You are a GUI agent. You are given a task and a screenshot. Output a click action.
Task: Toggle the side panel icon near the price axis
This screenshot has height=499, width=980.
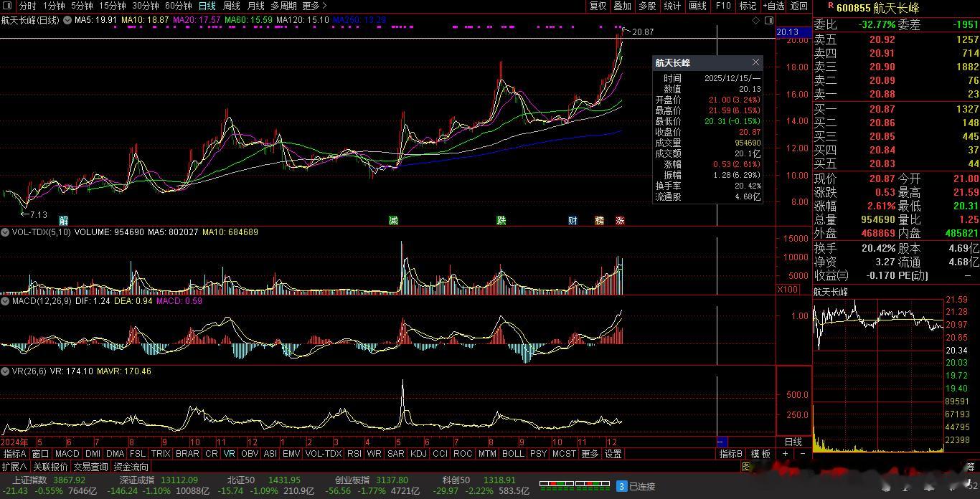[770, 21]
